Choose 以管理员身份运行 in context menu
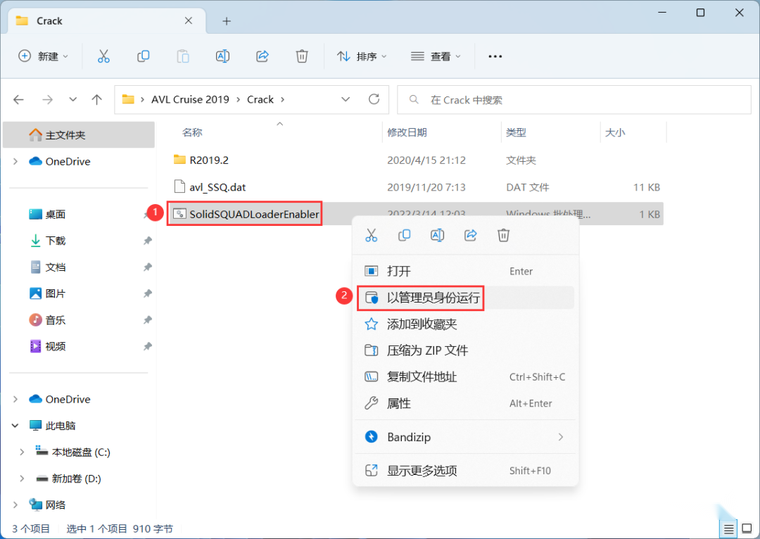The height and width of the screenshot is (539, 760). click(x=466, y=298)
